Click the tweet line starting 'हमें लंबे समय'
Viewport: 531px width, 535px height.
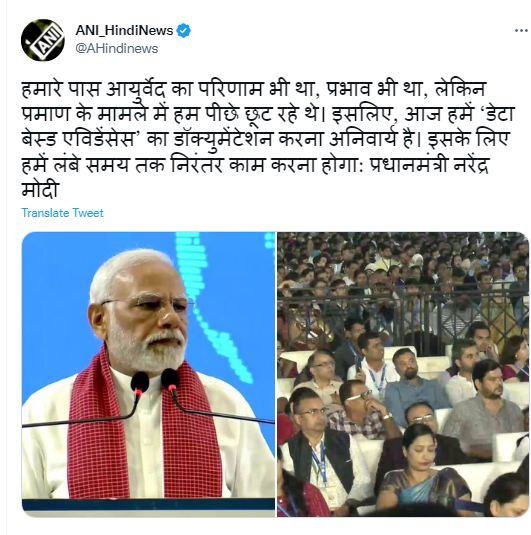[x=255, y=165]
